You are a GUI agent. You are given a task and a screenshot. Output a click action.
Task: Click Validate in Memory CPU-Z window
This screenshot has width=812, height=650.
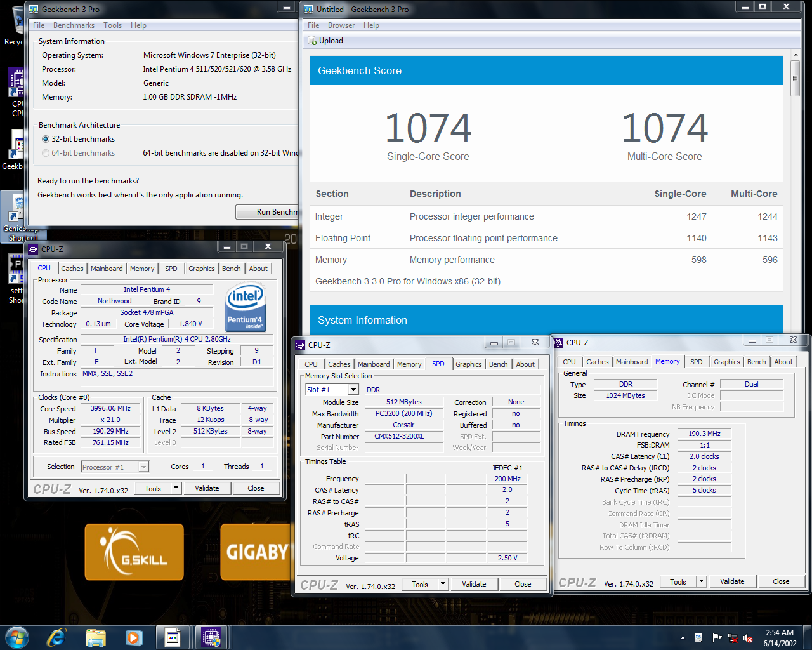[x=732, y=581]
